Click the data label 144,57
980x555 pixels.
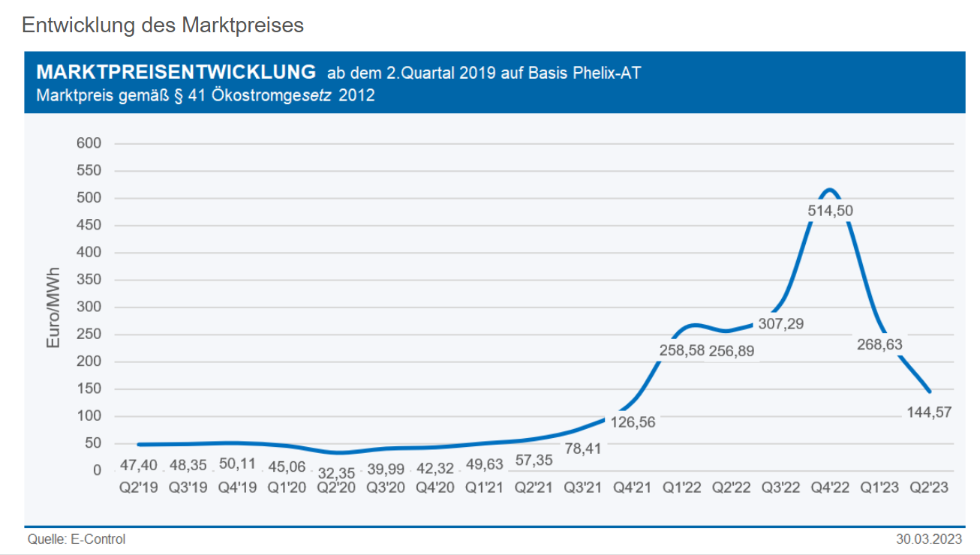pos(928,412)
